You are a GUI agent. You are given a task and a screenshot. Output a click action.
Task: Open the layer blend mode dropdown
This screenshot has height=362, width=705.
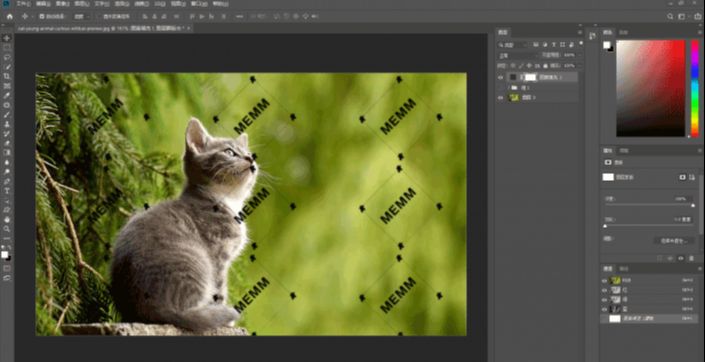(517, 55)
